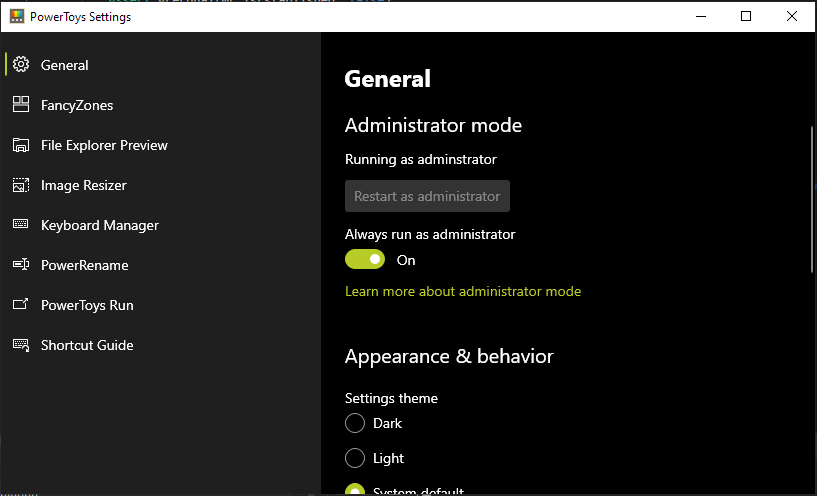Open PowerToys Run settings
The image size is (817, 496).
(160, 305)
